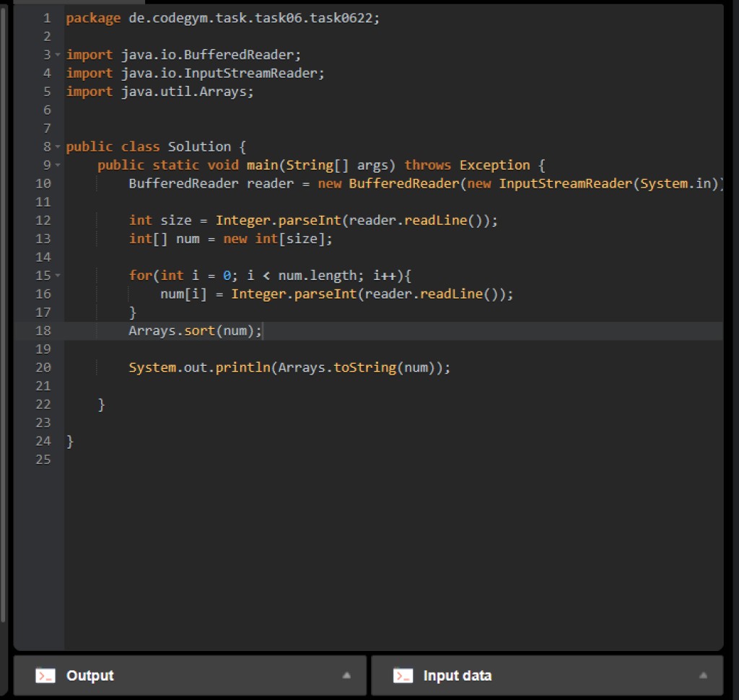This screenshot has width=739, height=700.
Task: Click the vertical scrollbar on left edge
Action: pos(4,310)
